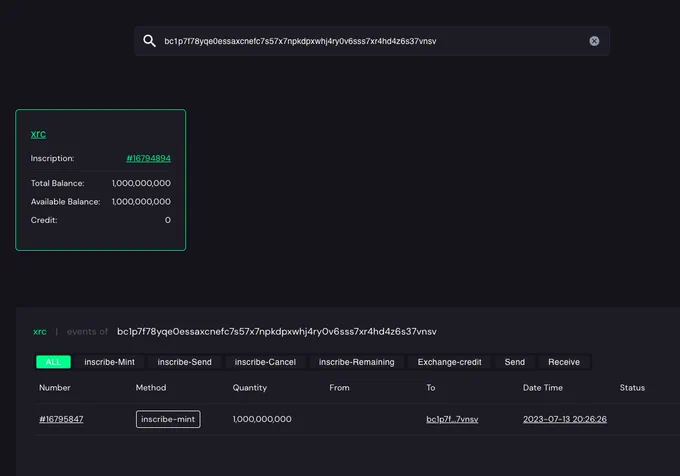Click the inscribe-mint method badge
Image resolution: width=680 pixels, height=476 pixels.
tap(168, 419)
